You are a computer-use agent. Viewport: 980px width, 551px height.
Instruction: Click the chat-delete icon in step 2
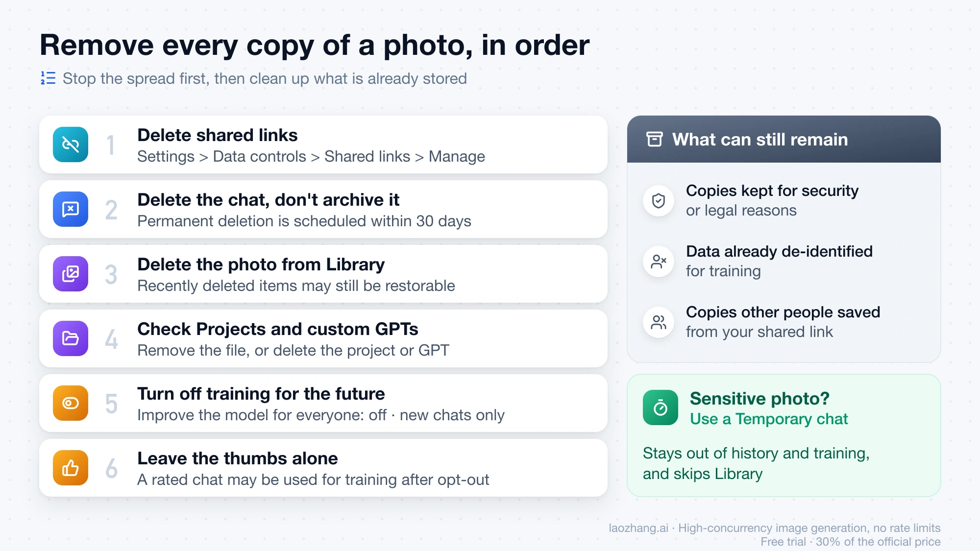[x=71, y=209]
